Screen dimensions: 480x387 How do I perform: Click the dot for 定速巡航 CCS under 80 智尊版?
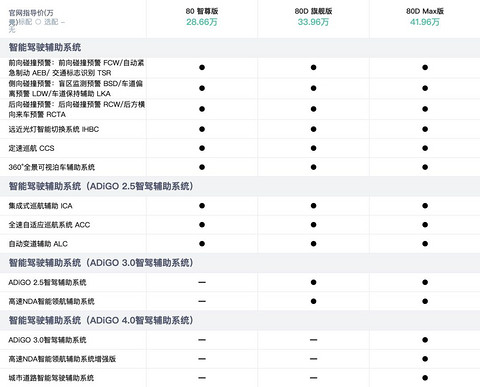coord(202,148)
